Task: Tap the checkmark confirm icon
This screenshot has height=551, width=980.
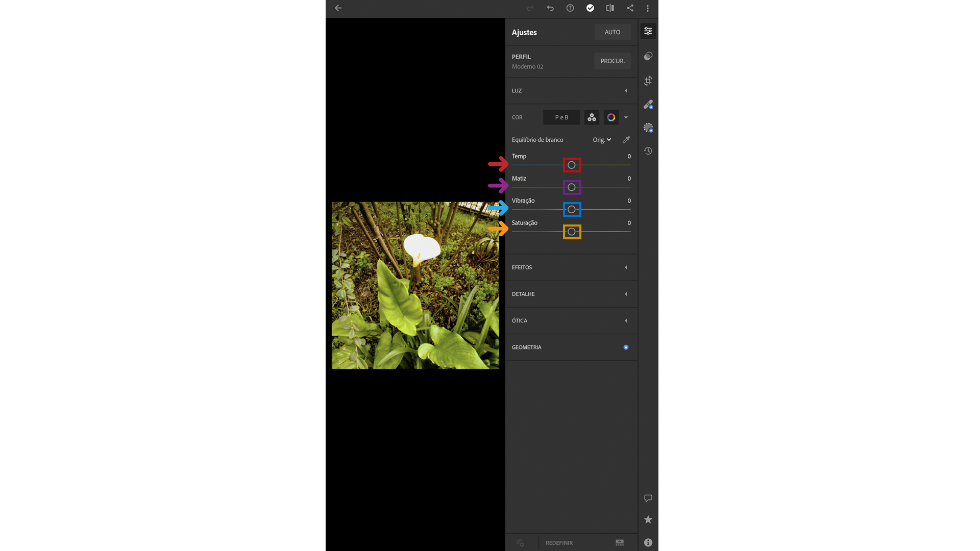Action: (x=590, y=8)
